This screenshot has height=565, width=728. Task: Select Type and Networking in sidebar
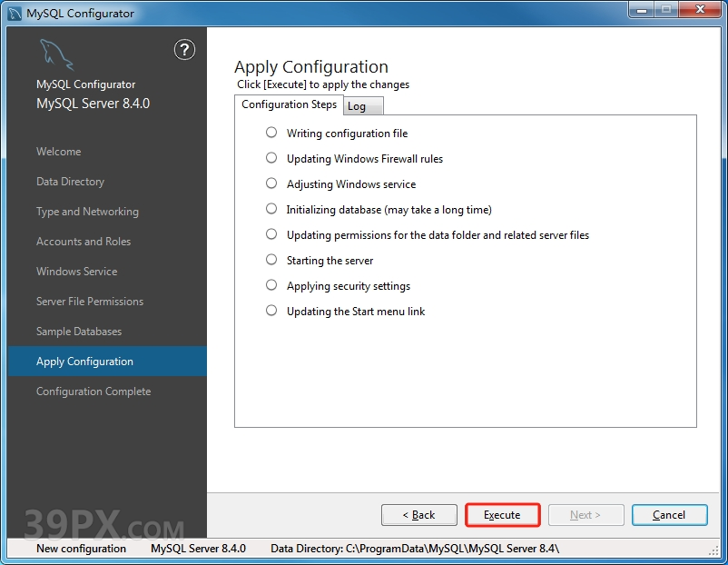[x=88, y=212]
